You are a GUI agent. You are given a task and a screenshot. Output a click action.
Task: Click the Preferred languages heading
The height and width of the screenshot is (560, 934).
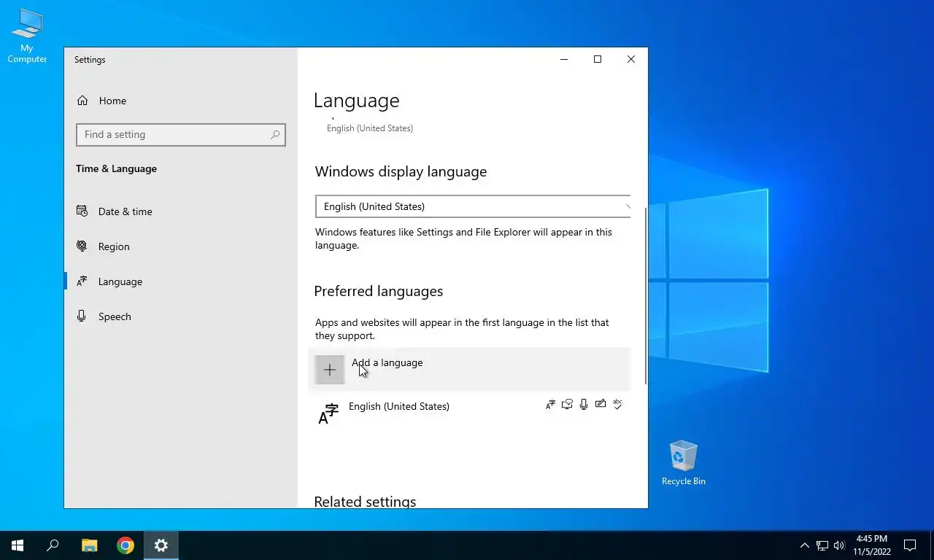(x=379, y=291)
